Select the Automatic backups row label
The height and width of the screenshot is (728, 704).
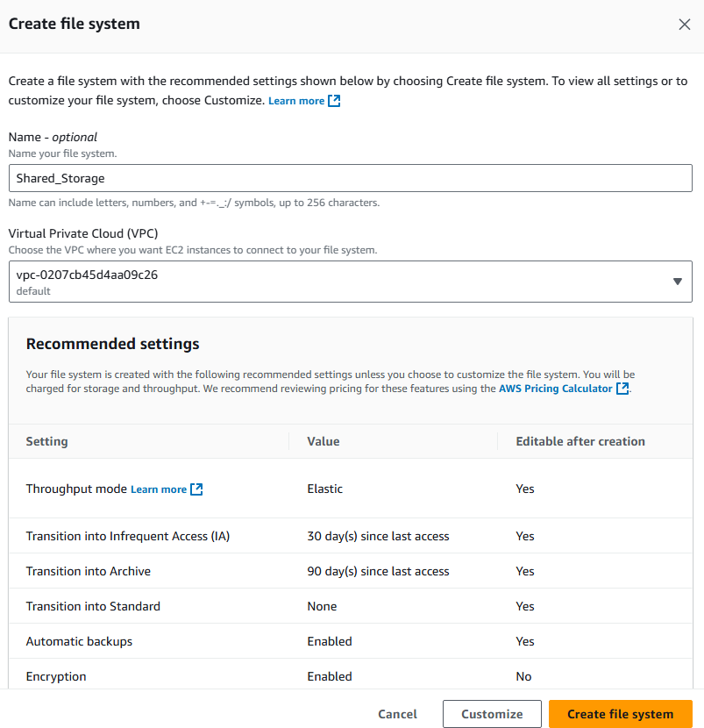[80, 641]
